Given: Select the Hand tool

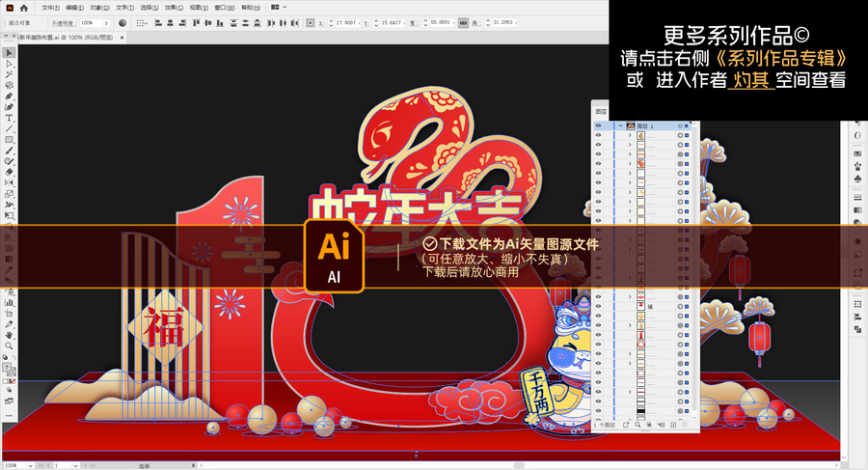Looking at the screenshot, I should pos(9,335).
